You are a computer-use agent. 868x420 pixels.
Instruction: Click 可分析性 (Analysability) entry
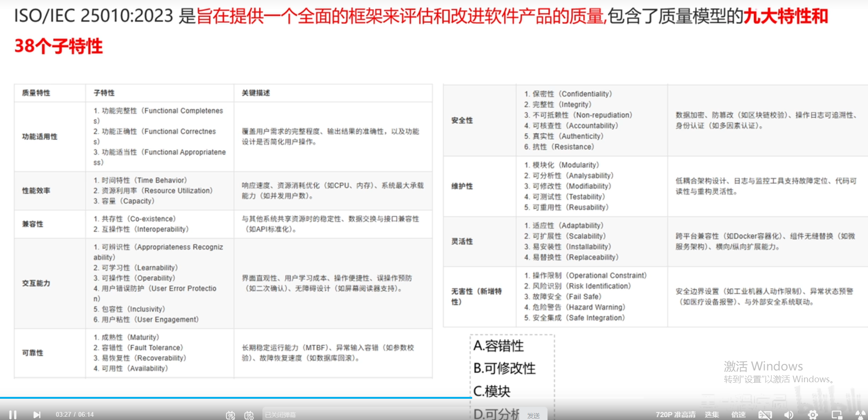569,176
